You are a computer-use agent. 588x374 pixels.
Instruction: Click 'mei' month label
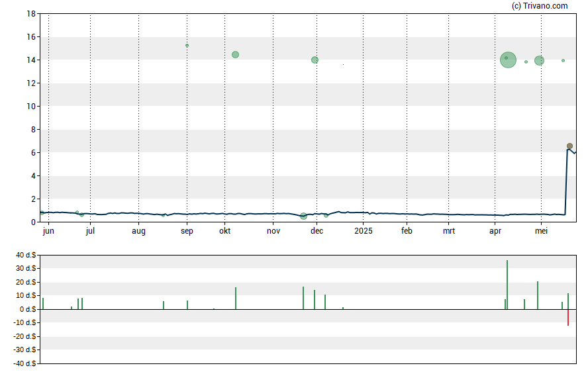(x=541, y=231)
